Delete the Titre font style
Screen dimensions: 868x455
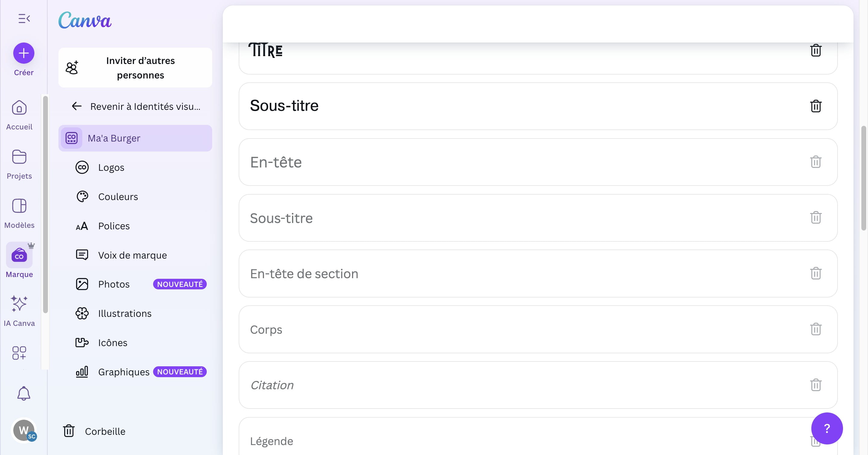pos(816,51)
